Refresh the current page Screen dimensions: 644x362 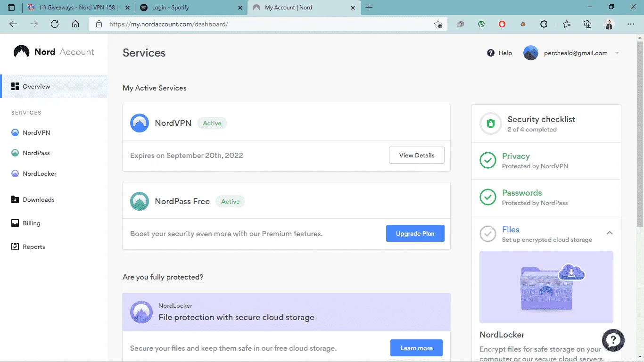[55, 25]
